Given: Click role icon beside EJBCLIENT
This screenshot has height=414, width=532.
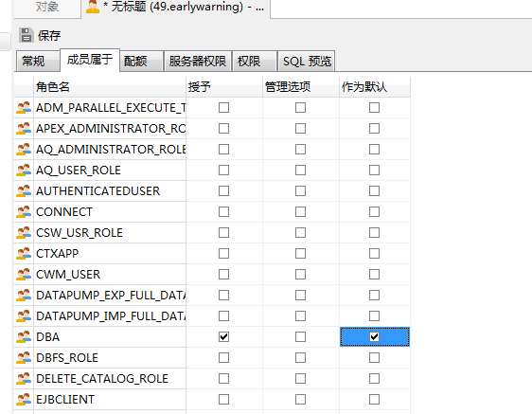Looking at the screenshot, I should point(24,400).
